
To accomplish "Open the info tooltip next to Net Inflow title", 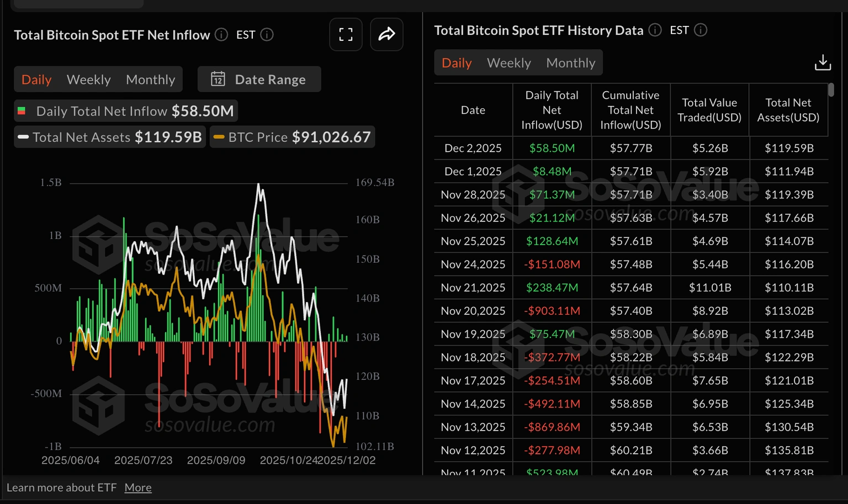I will tap(221, 34).
